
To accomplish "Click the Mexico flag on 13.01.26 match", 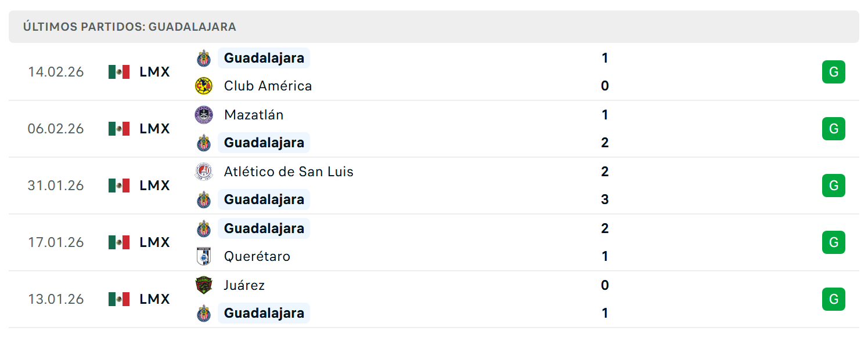I will (119, 299).
